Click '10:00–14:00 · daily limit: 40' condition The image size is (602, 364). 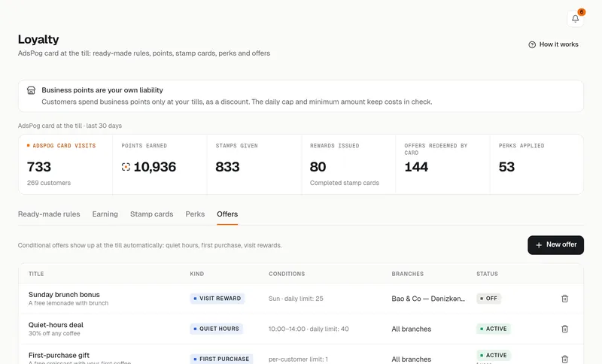click(x=309, y=329)
